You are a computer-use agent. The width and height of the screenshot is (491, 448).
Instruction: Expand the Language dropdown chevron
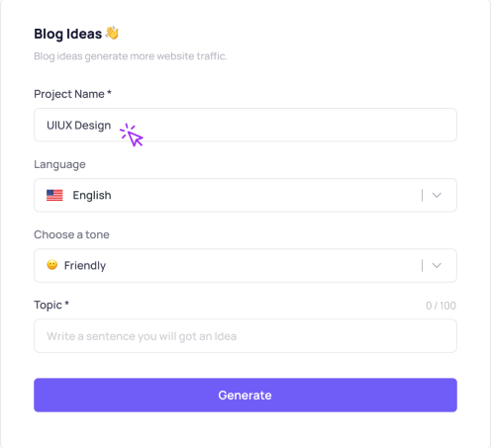437,195
